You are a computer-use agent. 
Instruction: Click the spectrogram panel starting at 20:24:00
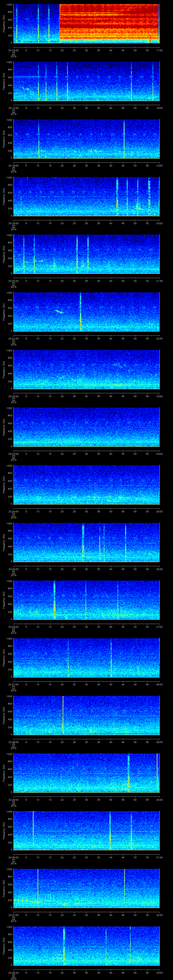86,485
